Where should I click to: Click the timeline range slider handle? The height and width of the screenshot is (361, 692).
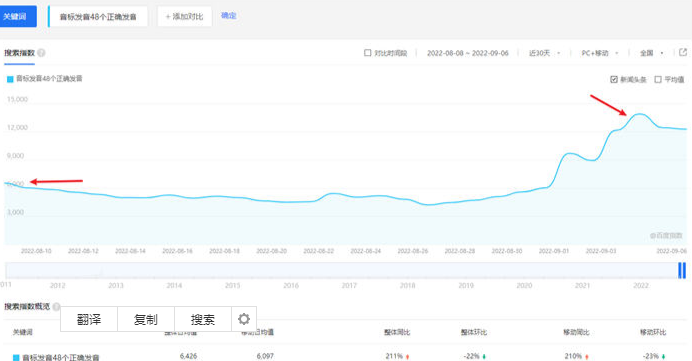[682, 270]
